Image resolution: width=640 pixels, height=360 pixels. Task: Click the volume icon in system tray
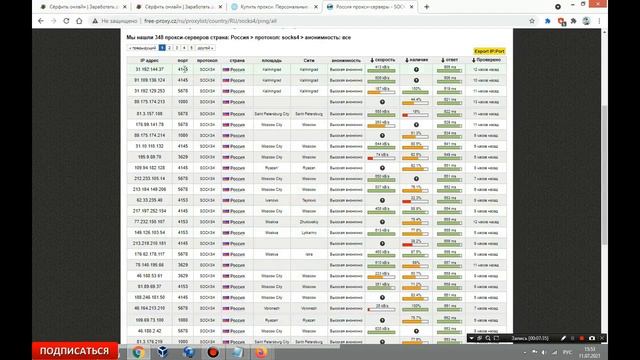(x=544, y=352)
